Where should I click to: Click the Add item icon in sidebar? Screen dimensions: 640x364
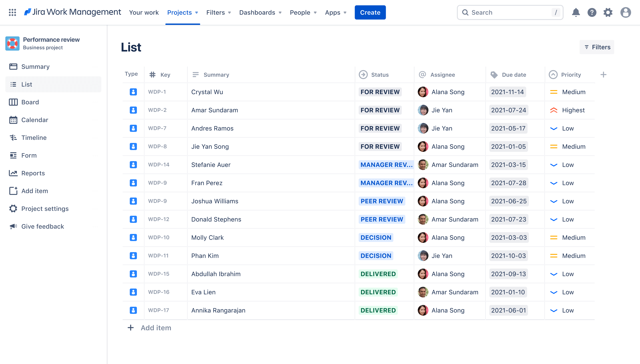[x=13, y=191]
